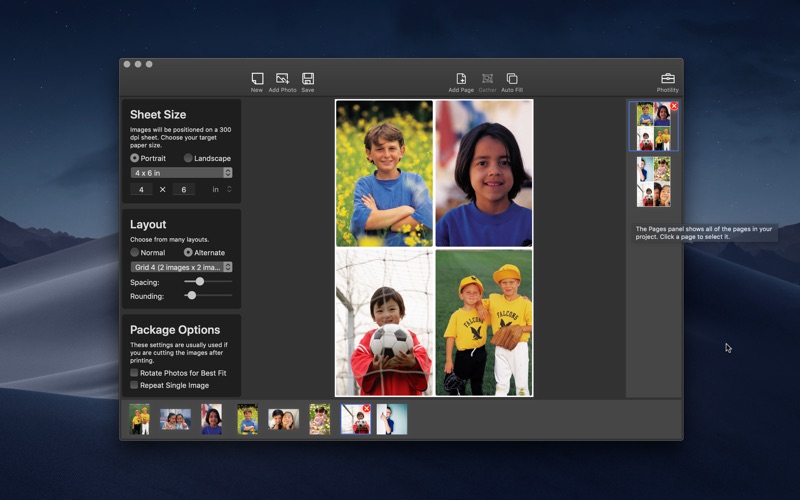
Task: Remove the first page using its red X badge
Action: 674,106
